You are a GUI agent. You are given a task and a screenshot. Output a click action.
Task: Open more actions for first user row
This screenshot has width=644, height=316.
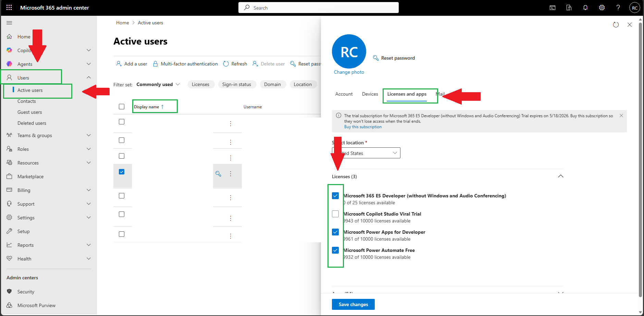click(x=231, y=124)
